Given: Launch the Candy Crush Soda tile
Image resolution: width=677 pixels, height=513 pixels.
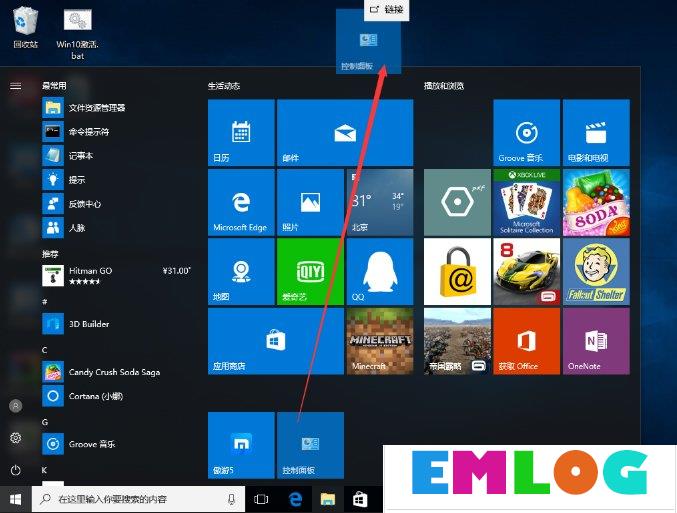Looking at the screenshot, I should 596,202.
